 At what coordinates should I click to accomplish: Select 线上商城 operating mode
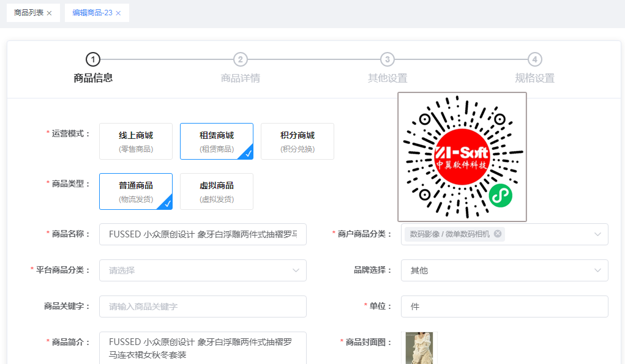coord(136,141)
